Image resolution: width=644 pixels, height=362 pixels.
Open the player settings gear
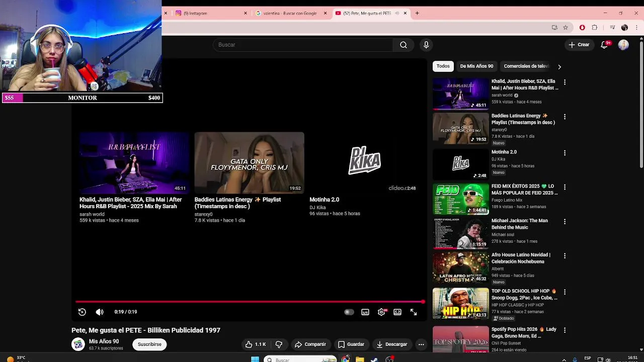point(382,312)
